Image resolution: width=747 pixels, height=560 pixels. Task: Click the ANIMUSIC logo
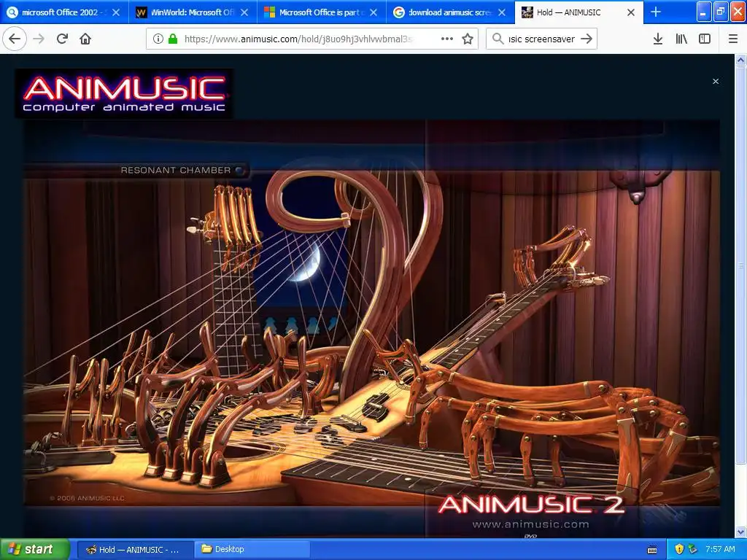click(x=124, y=93)
